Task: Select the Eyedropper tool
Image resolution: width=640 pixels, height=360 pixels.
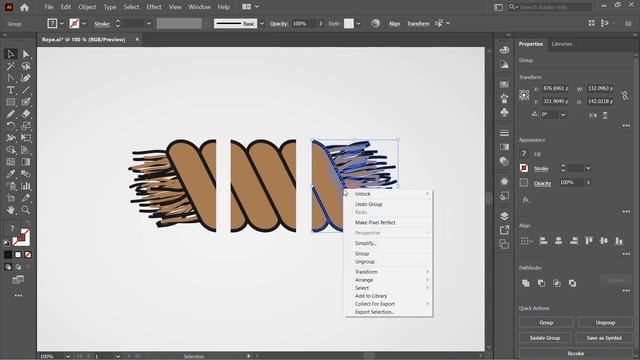Action: click(x=11, y=174)
